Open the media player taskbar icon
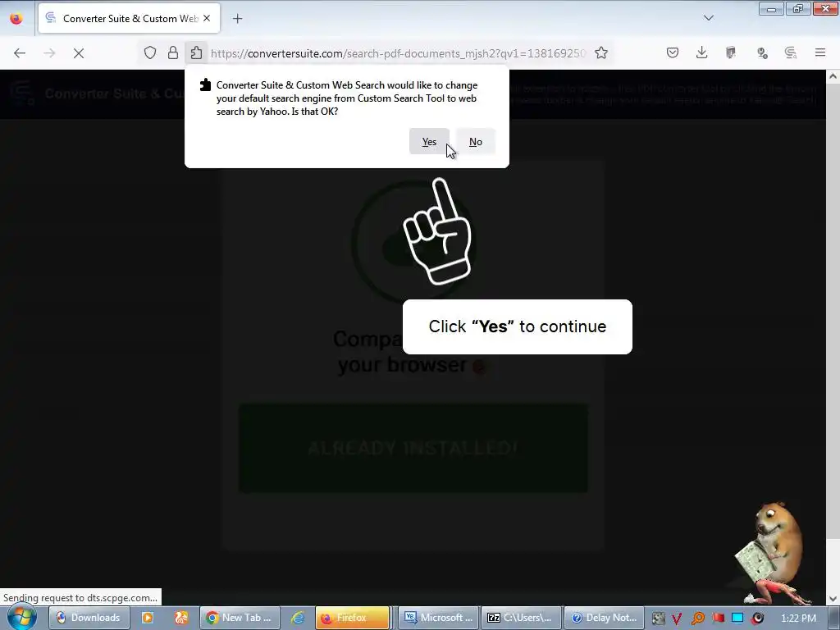Image resolution: width=840 pixels, height=630 pixels. (x=148, y=618)
